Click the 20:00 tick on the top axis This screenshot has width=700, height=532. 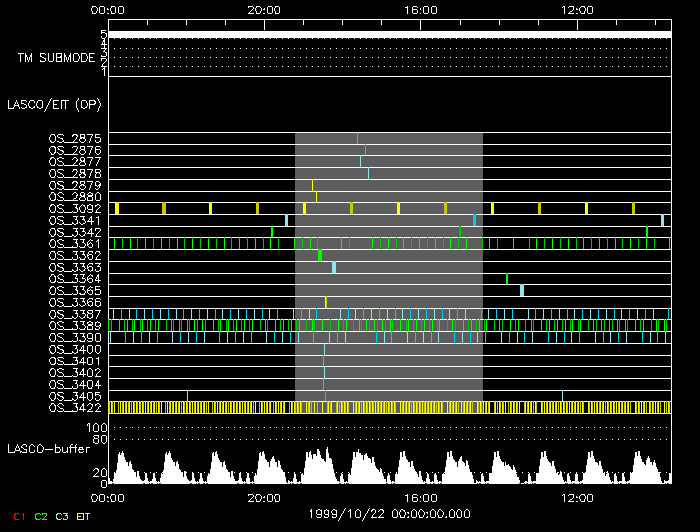click(263, 9)
